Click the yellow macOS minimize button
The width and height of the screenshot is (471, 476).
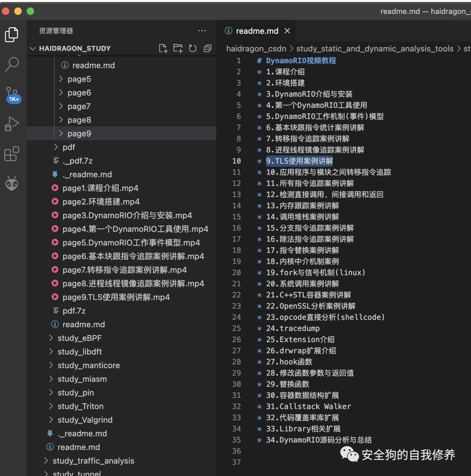coord(18,11)
